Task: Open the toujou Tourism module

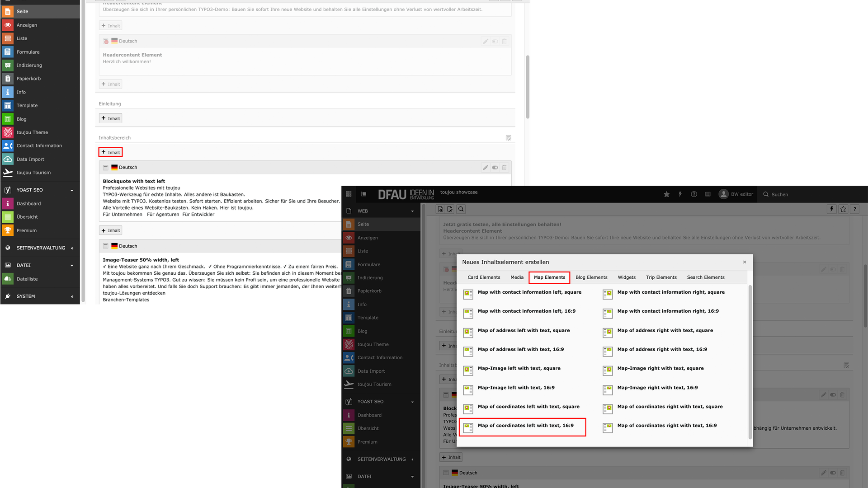Action: [x=33, y=173]
